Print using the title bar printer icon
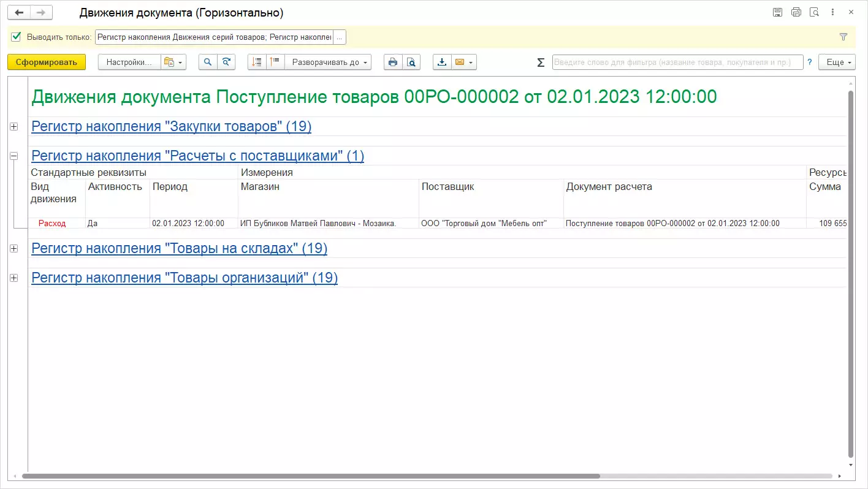Screen dimensions: 868x489 (796, 12)
